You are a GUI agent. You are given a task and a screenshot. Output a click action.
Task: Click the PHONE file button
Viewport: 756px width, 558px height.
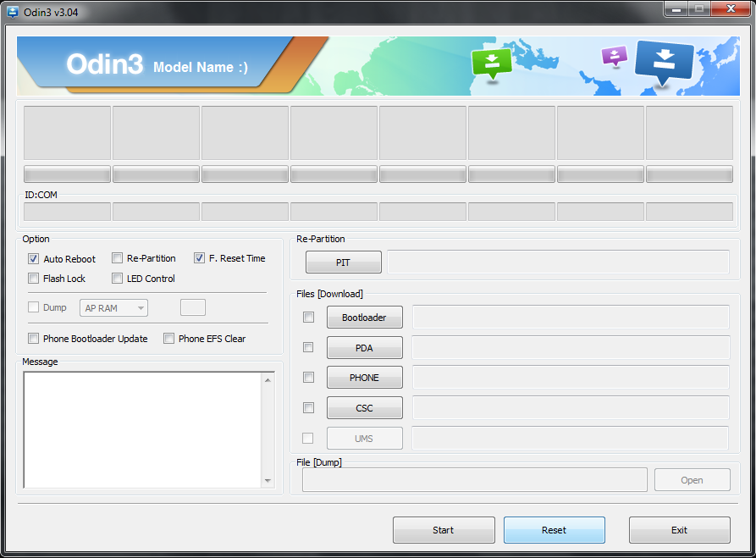[x=365, y=377]
